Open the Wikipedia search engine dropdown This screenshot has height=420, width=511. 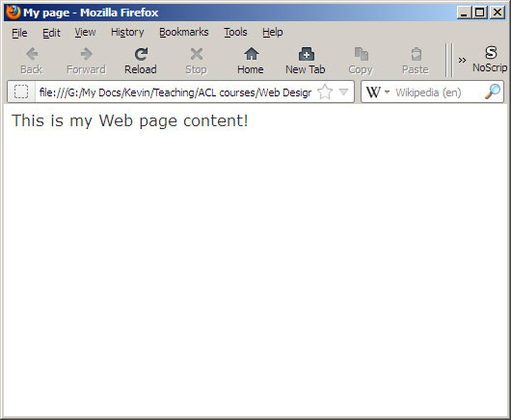pos(378,92)
